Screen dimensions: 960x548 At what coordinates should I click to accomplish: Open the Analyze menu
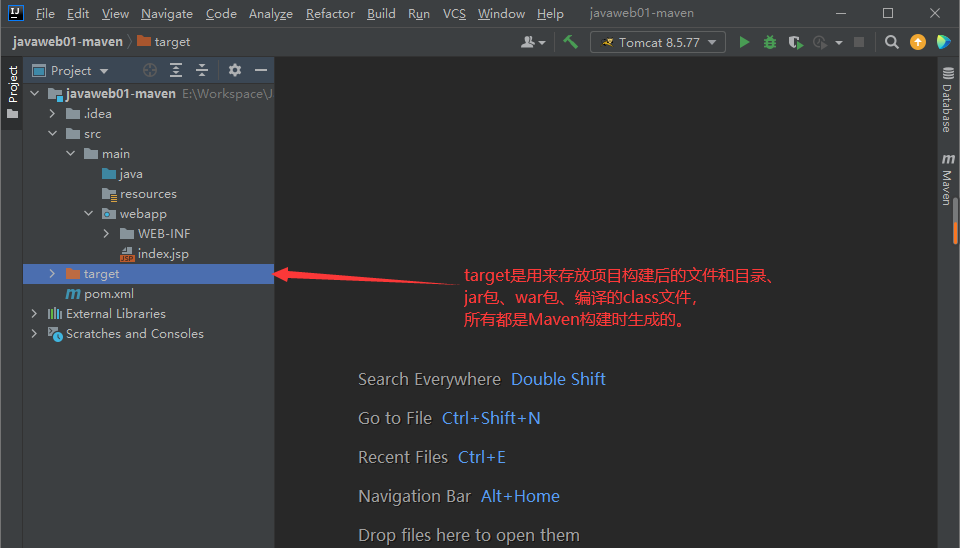[271, 13]
